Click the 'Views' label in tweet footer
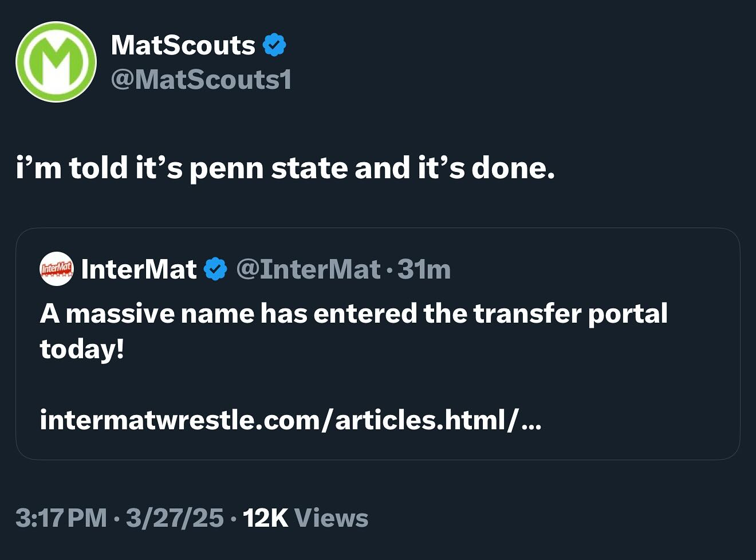 coord(331,518)
